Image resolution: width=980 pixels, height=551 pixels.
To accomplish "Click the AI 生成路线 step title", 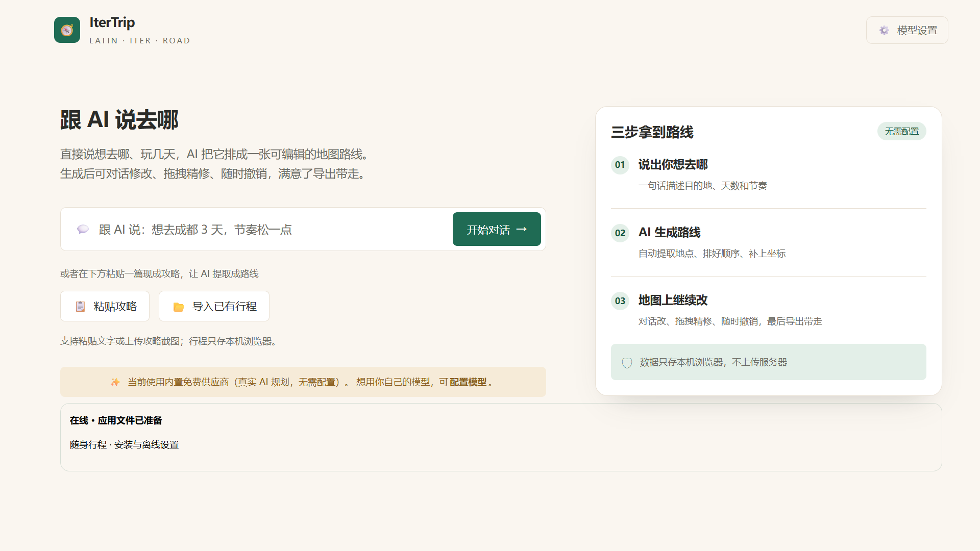I will point(670,232).
